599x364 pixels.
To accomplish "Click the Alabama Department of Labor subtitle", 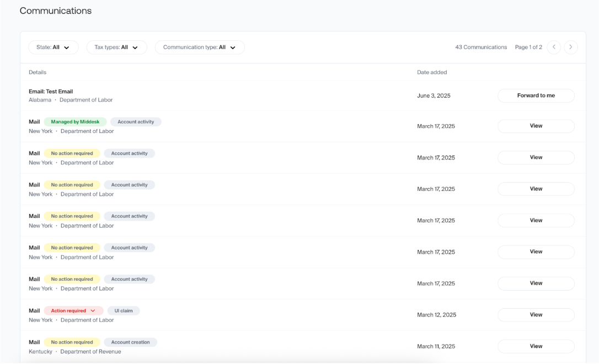I will tap(71, 100).
